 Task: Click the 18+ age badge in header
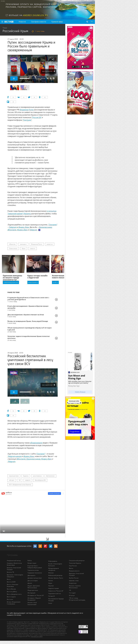[x=92, y=22]
